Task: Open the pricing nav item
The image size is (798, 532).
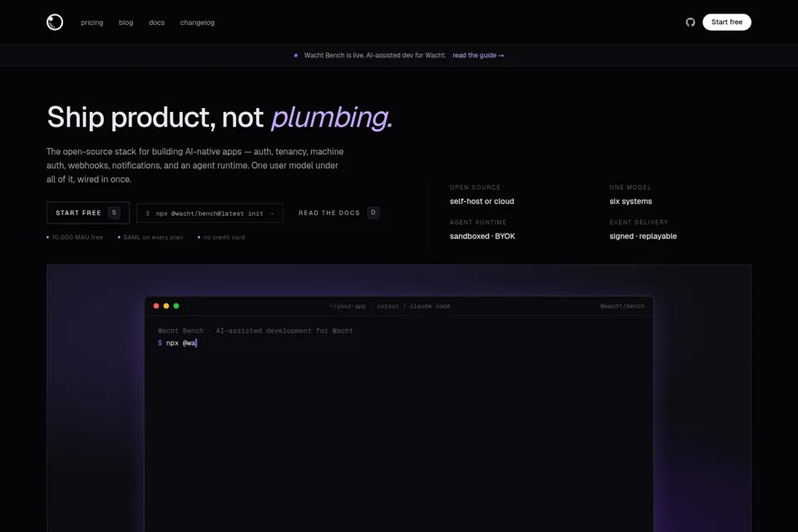Action: (91, 22)
